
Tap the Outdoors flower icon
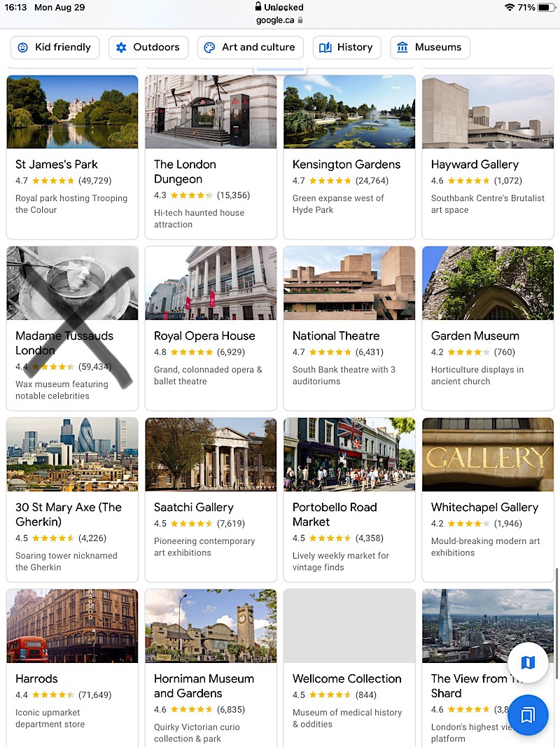pyautogui.click(x=121, y=48)
